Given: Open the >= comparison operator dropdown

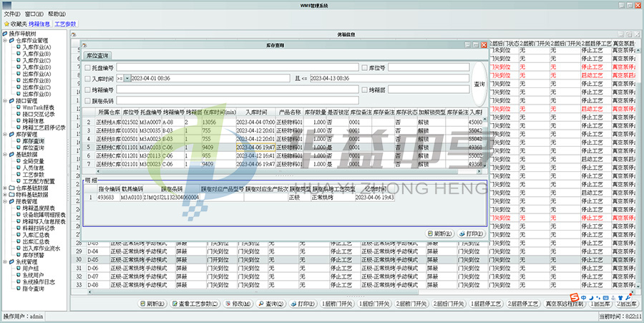Looking at the screenshot, I should [x=127, y=78].
